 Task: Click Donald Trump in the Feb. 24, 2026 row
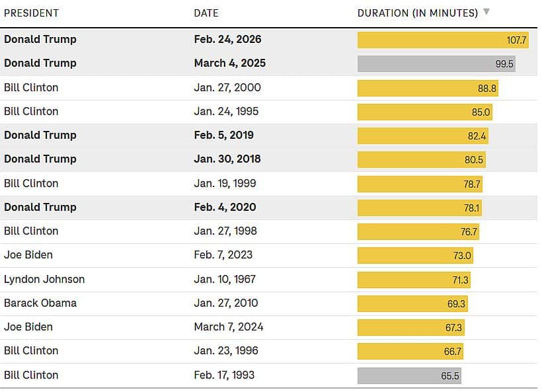40,40
